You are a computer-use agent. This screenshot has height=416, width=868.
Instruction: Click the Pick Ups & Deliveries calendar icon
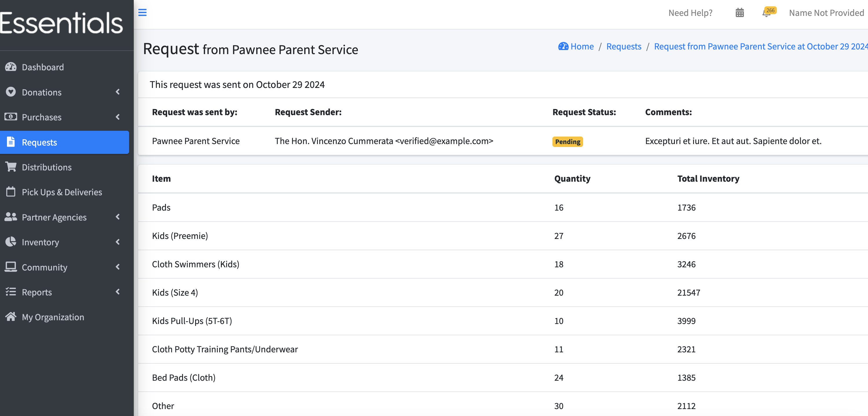[11, 192]
